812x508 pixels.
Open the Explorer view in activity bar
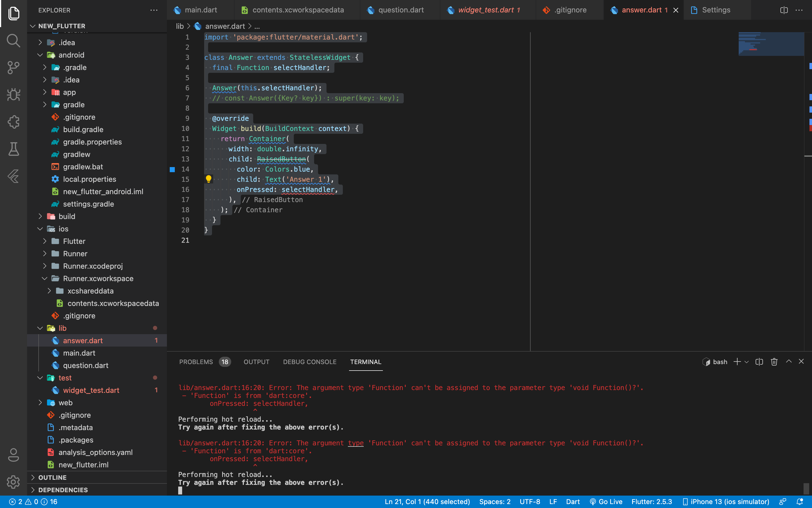click(x=14, y=14)
